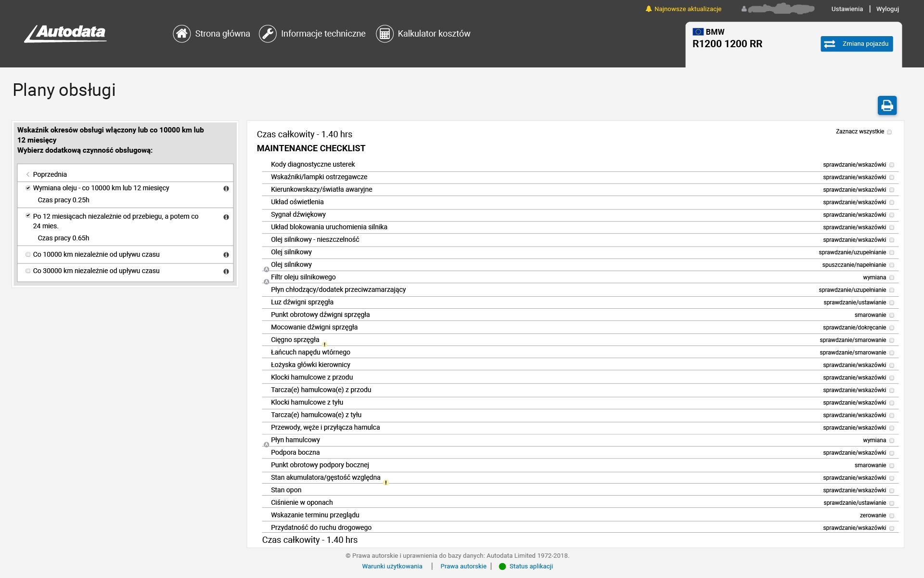The image size is (924, 578).
Task: Open Ustawienia menu
Action: point(847,9)
